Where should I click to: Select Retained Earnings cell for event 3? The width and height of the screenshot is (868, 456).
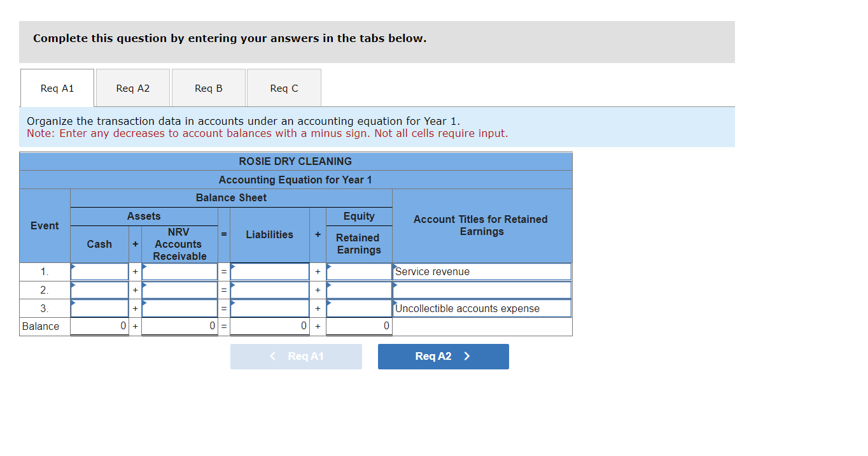[x=359, y=309]
